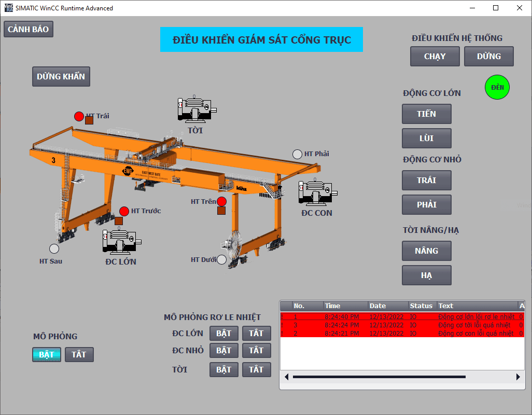
Task: Click the alarm list scroll right arrow
Action: (518, 377)
